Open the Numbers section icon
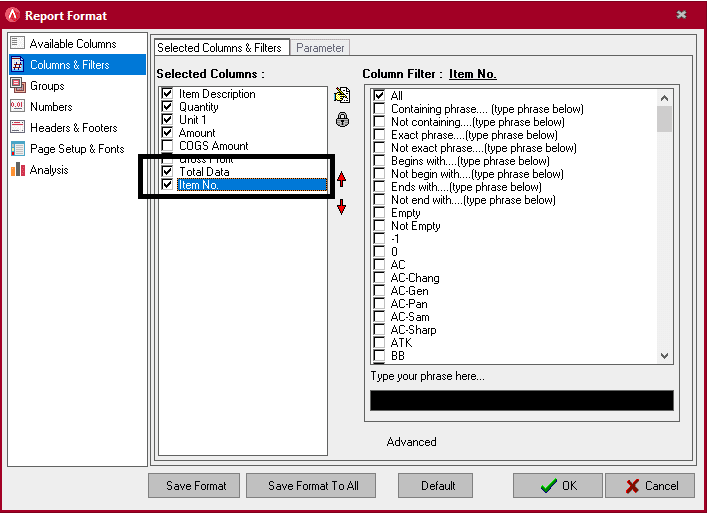The image size is (707, 513). [17, 107]
